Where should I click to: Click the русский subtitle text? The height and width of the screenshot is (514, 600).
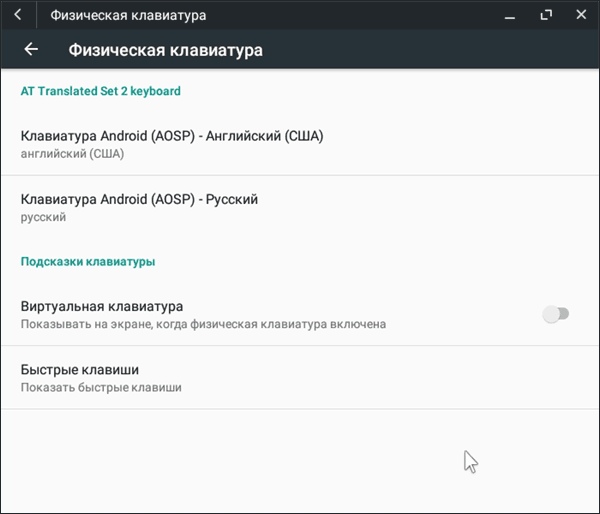[43, 217]
